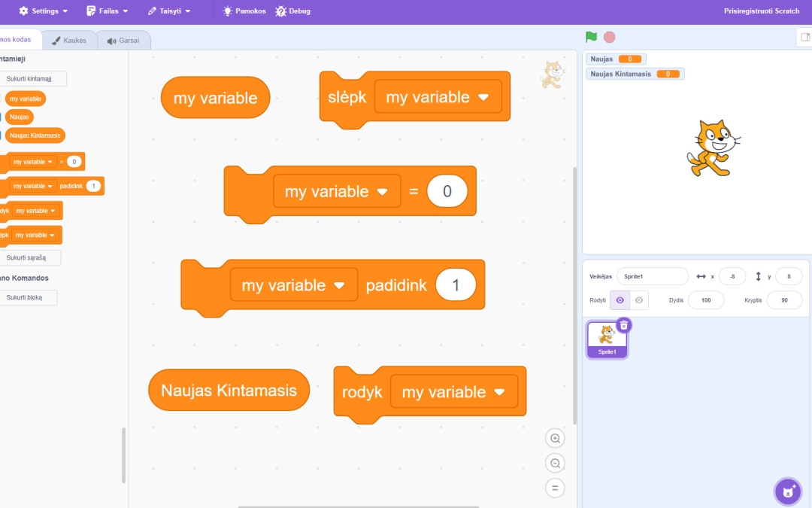
Task: Click the Naujas variable monitor on stage
Action: (x=616, y=59)
